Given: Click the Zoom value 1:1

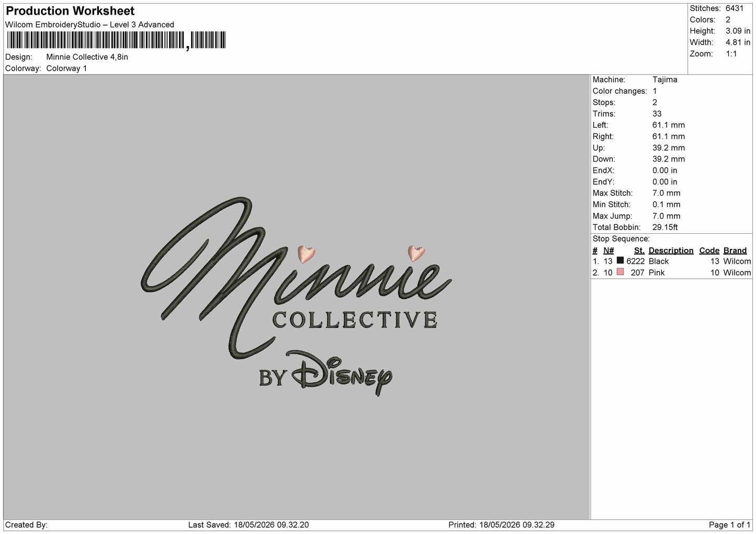Looking at the screenshot, I should (x=731, y=54).
